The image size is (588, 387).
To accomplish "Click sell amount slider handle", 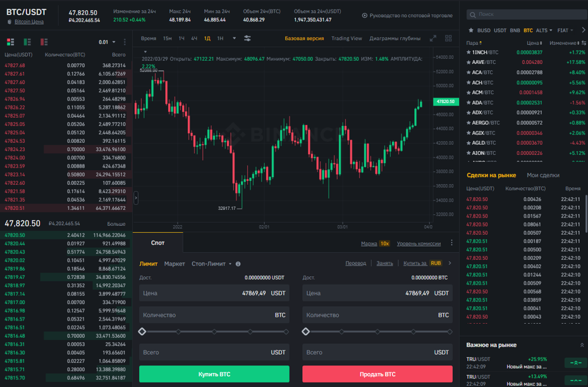I will (305, 331).
